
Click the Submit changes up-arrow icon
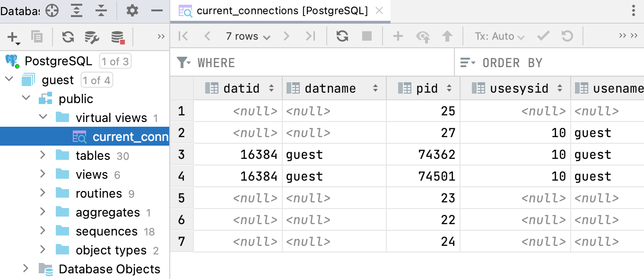click(x=447, y=36)
